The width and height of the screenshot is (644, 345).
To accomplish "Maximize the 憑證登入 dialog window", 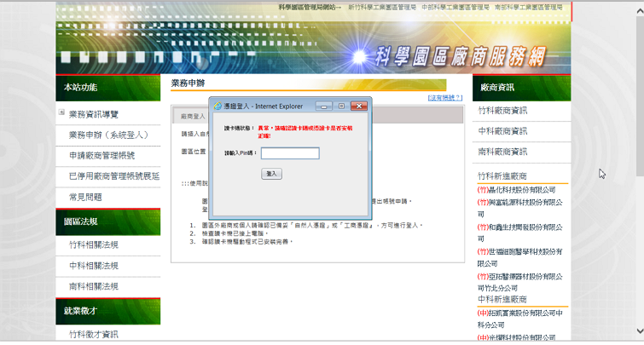I will tap(341, 106).
